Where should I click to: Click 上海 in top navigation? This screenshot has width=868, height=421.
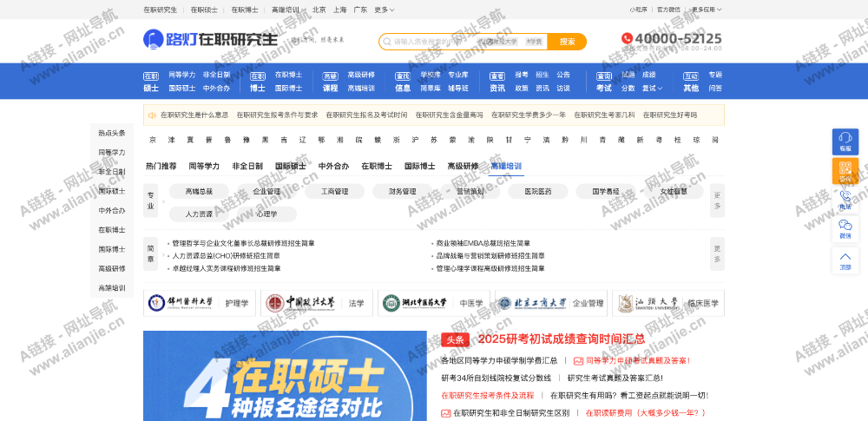(340, 10)
